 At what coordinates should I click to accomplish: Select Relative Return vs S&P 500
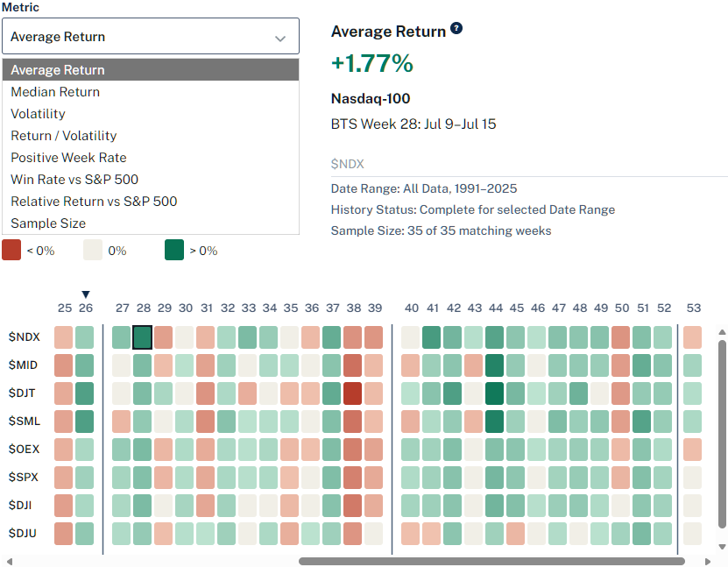(x=151, y=201)
